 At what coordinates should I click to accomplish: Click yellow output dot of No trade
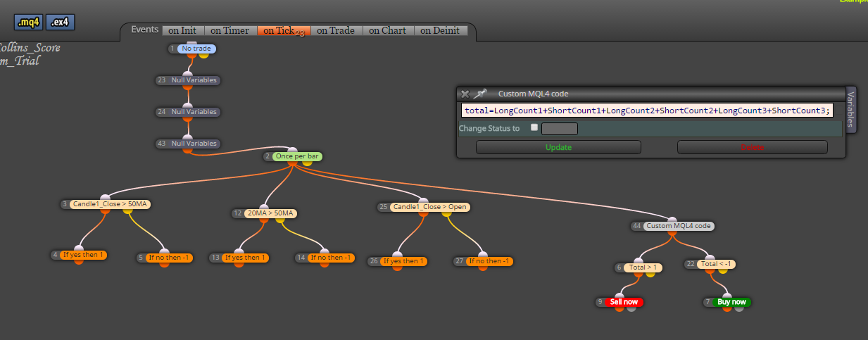coord(205,55)
